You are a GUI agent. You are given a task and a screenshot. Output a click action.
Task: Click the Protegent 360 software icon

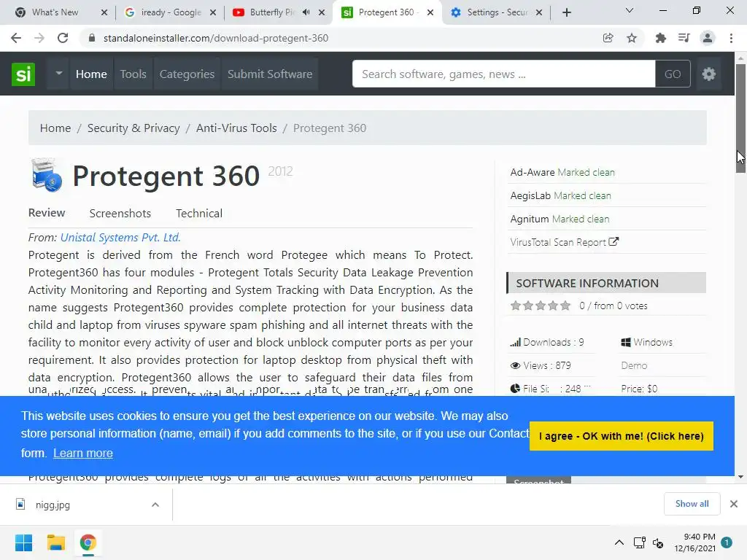pos(47,175)
